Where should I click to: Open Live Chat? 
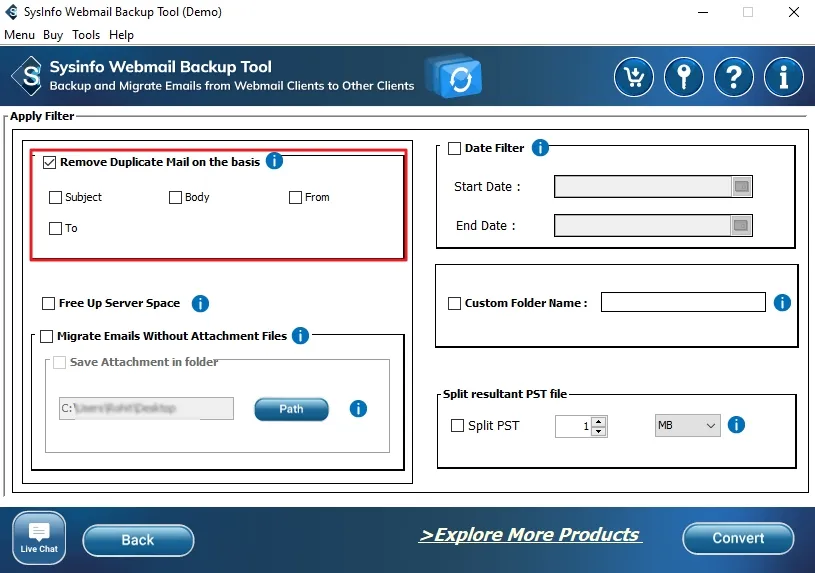pos(39,538)
